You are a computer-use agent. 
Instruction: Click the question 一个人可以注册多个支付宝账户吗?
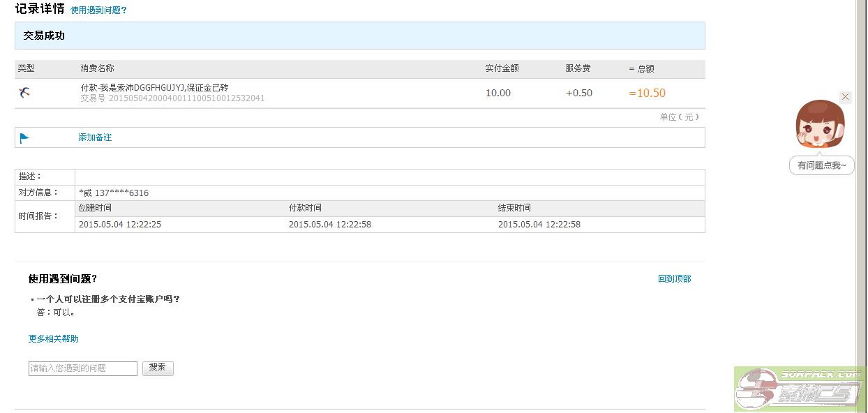click(x=108, y=299)
